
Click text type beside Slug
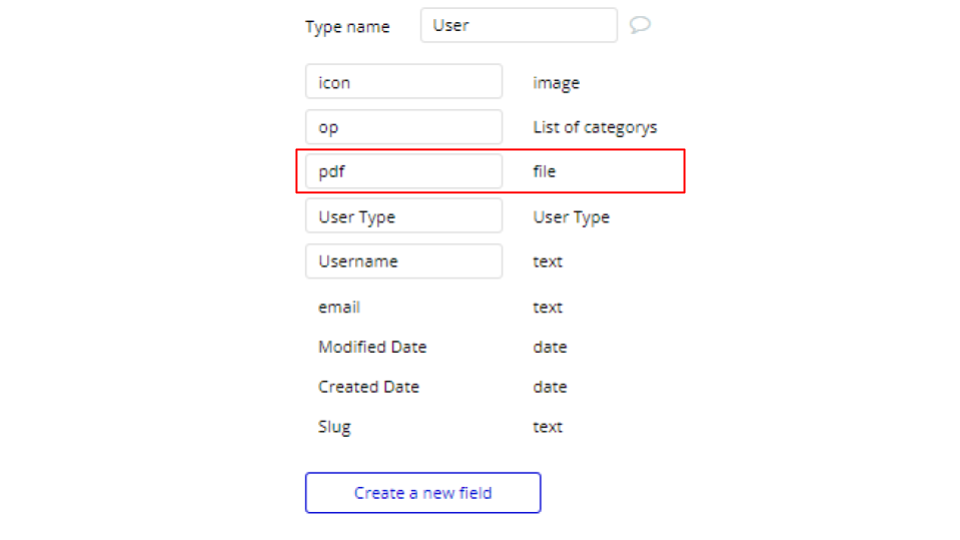pos(547,427)
